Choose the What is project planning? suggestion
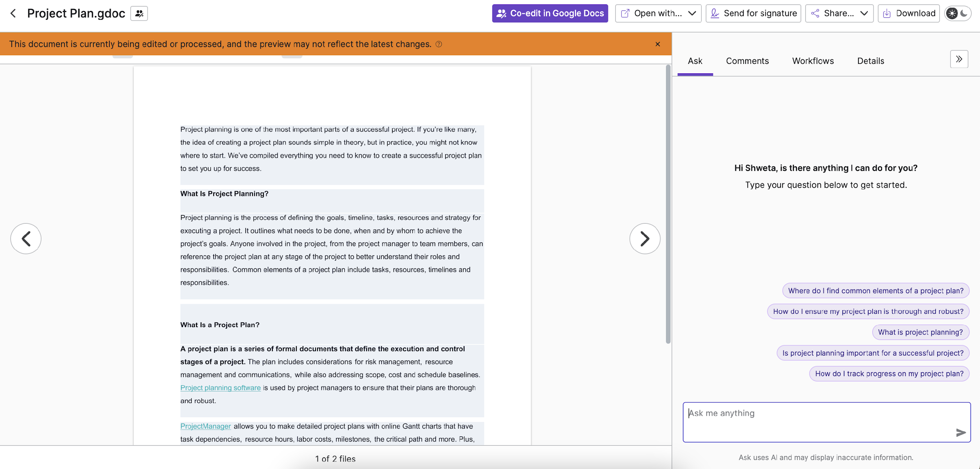The height and width of the screenshot is (469, 980). [920, 332]
